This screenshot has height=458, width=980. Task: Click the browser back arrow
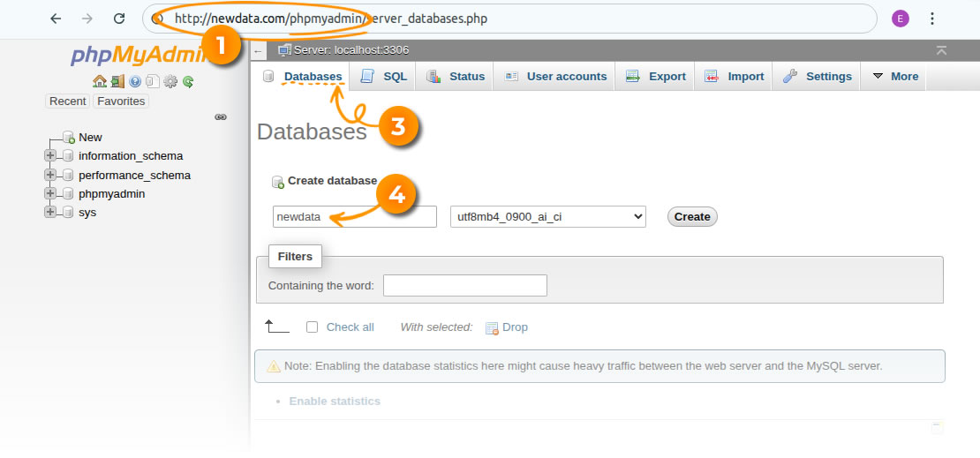point(56,19)
